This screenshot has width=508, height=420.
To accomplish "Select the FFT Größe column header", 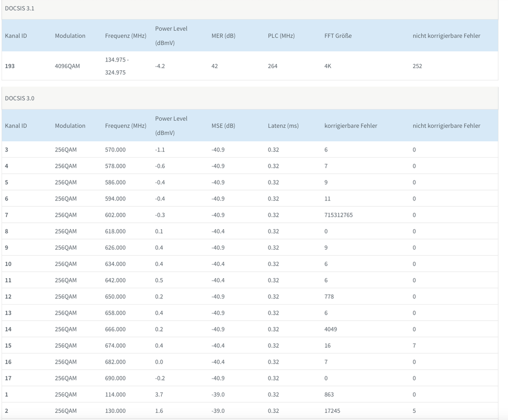I will click(x=338, y=36).
